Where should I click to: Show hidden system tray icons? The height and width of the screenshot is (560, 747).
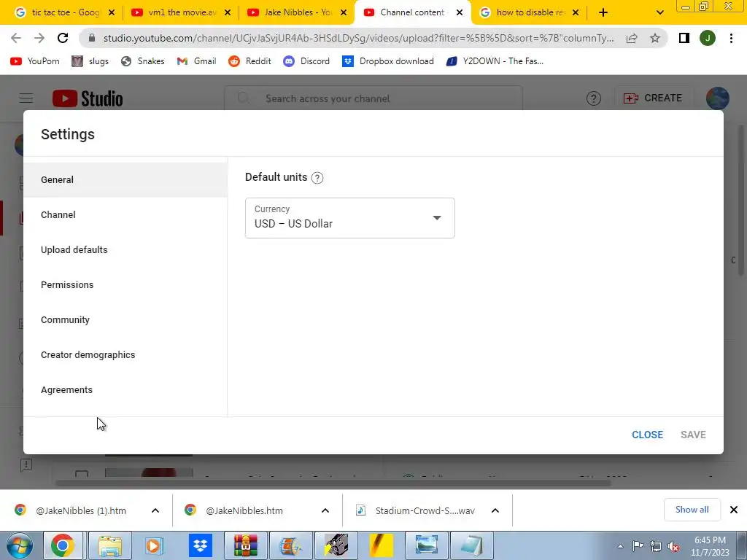coord(620,546)
